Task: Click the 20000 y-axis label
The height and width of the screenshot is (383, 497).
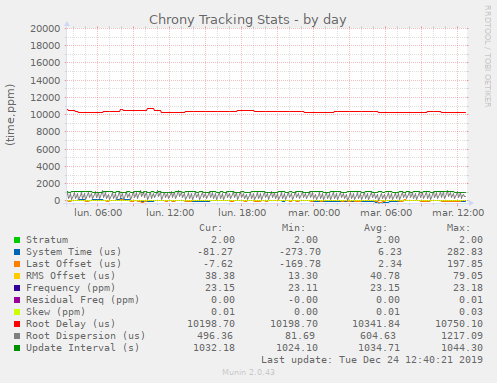Action: point(45,29)
